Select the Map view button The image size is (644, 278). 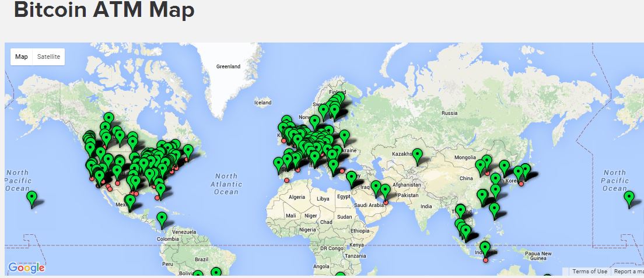pos(22,57)
